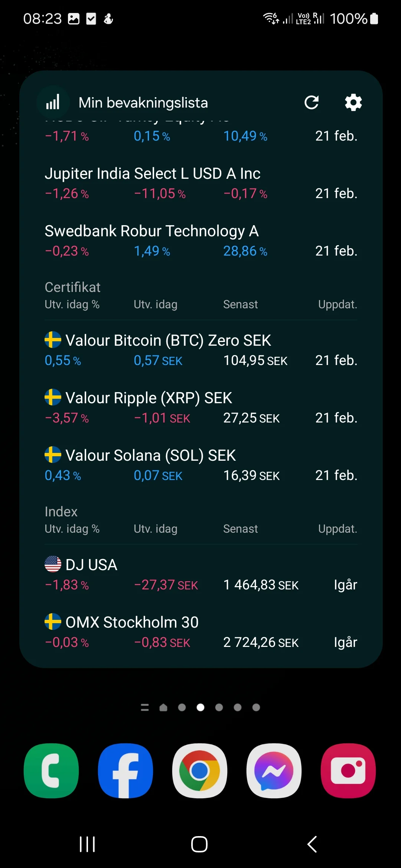Open the Phone app in dock

pos(51,770)
